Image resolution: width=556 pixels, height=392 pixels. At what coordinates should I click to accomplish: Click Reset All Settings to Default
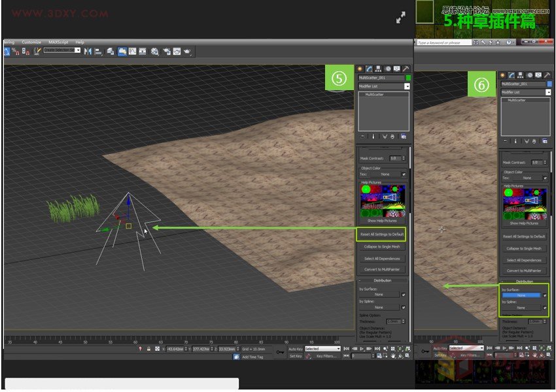[383, 235]
